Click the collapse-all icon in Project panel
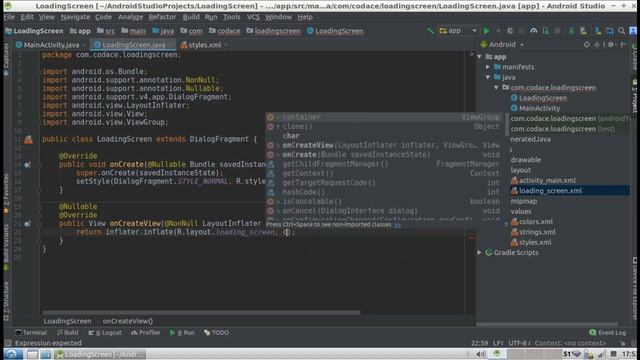 [x=597, y=44]
